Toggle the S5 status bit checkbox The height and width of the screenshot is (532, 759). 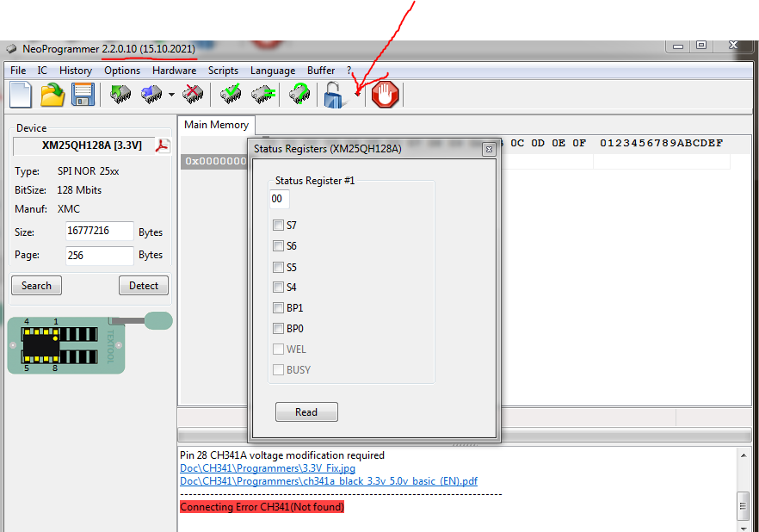pyautogui.click(x=278, y=267)
